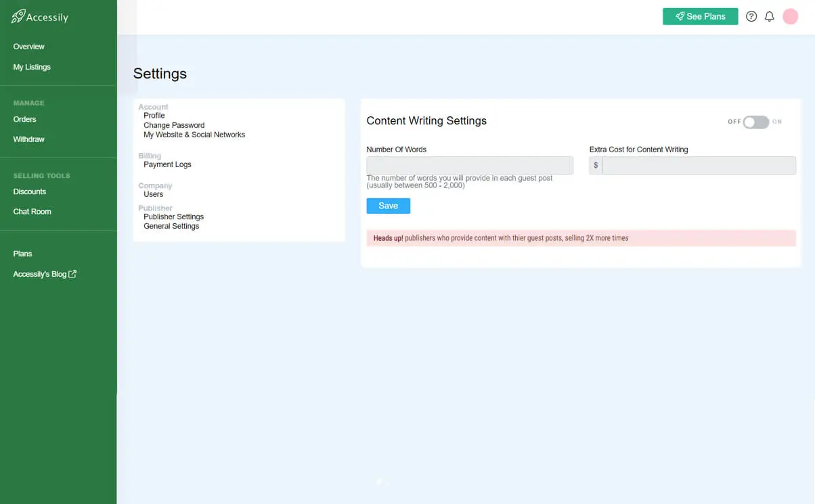Click the blue Save button
This screenshot has width=815, height=504.
[x=388, y=206]
